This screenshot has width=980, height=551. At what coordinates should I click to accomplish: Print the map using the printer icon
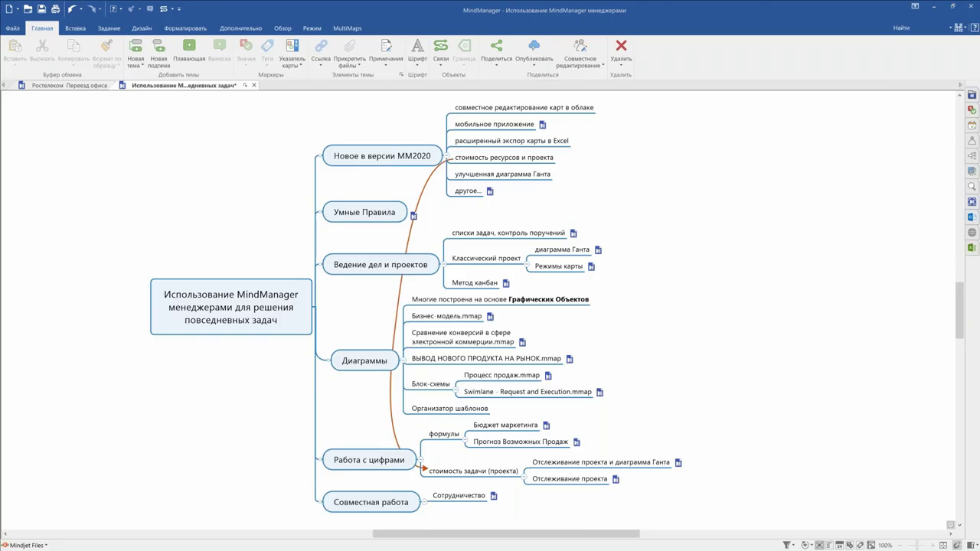(55, 9)
